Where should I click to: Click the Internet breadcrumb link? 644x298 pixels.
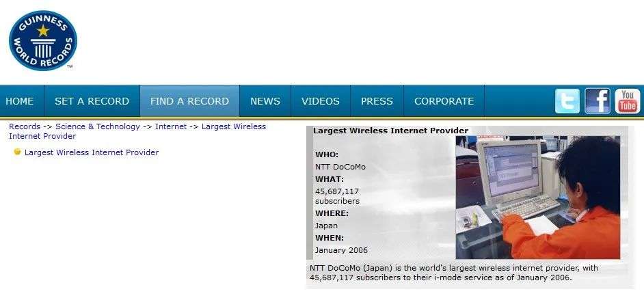[x=171, y=127]
